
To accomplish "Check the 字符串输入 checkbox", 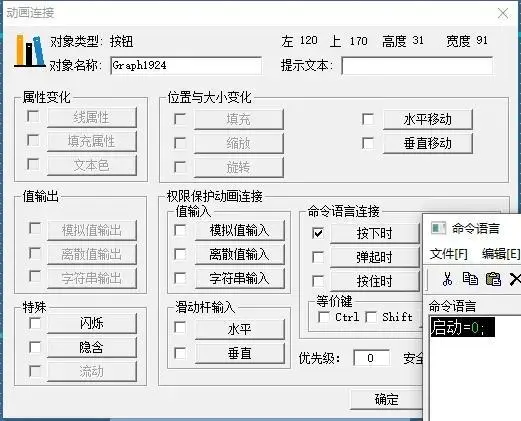I will click(x=180, y=278).
